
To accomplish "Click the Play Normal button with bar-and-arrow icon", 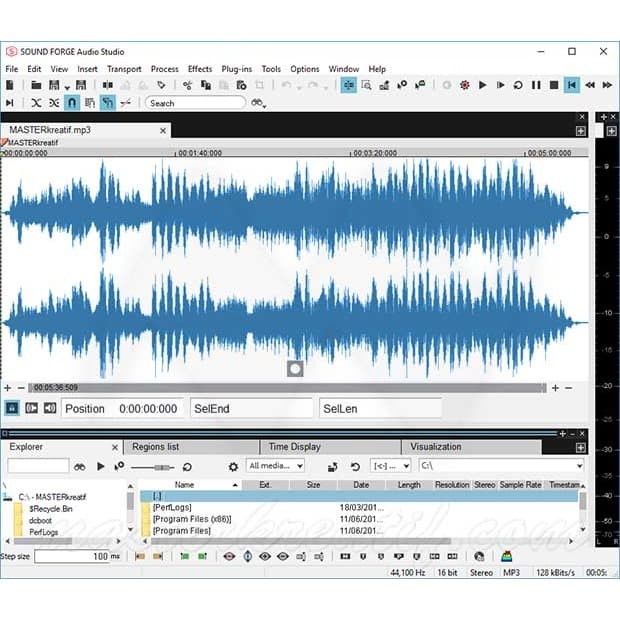I will point(500,85).
